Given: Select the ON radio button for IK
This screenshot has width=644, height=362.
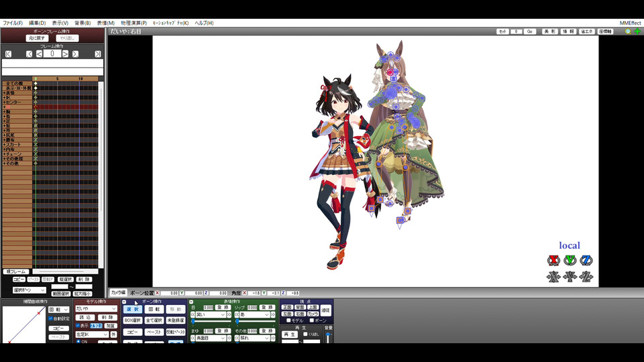Looking at the screenshot, I should click(78, 341).
